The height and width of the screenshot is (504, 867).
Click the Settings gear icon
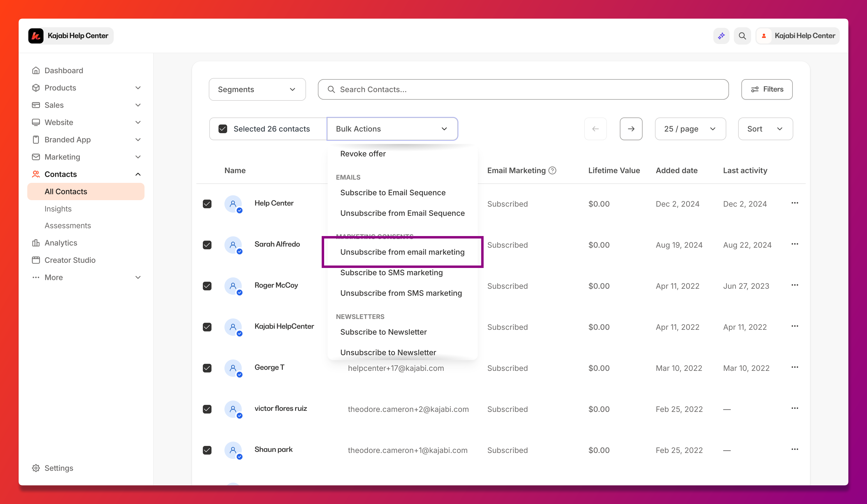(36, 468)
